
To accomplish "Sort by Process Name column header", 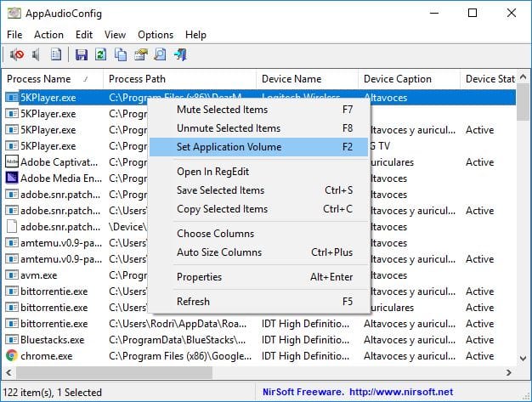I will (53, 79).
